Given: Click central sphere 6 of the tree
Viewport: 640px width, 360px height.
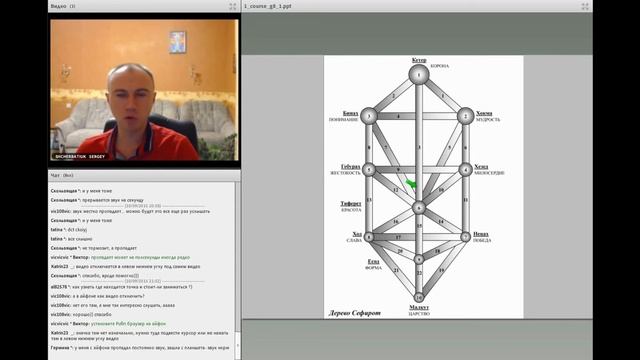Looking at the screenshot, I should (x=419, y=208).
